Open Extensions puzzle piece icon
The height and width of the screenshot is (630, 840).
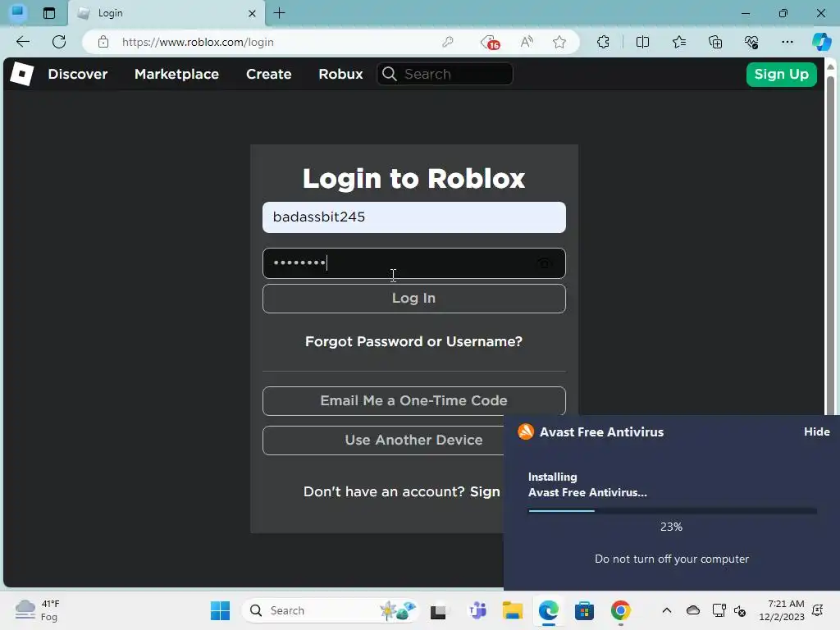click(603, 42)
